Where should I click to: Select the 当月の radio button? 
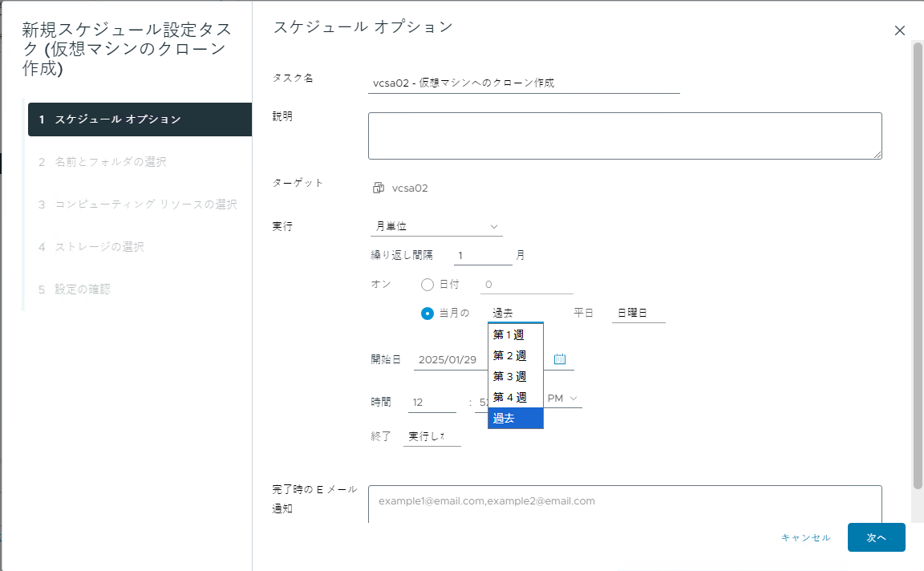tap(428, 313)
